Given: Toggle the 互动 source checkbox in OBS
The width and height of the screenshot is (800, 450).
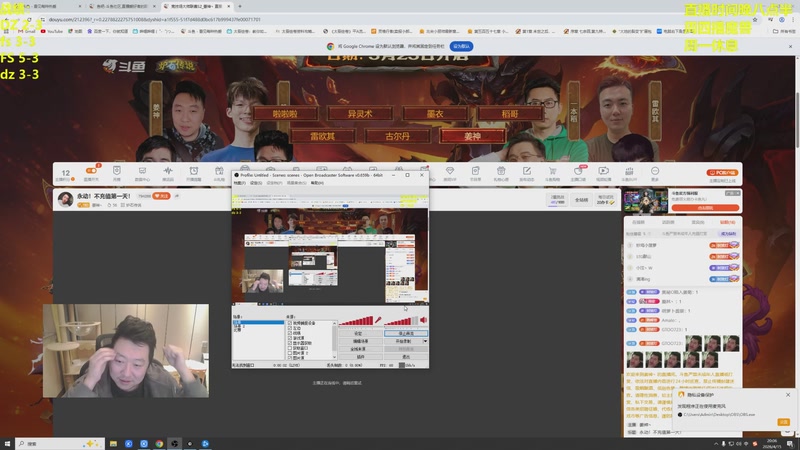Looking at the screenshot, I should tap(290, 328).
